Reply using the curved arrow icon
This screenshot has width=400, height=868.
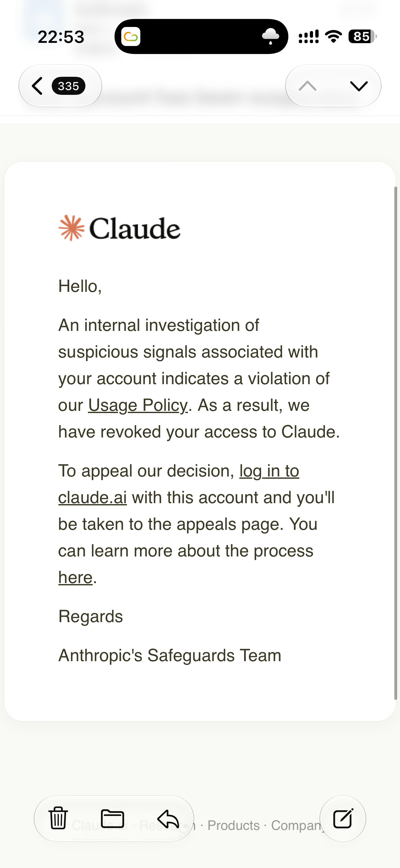tap(168, 819)
